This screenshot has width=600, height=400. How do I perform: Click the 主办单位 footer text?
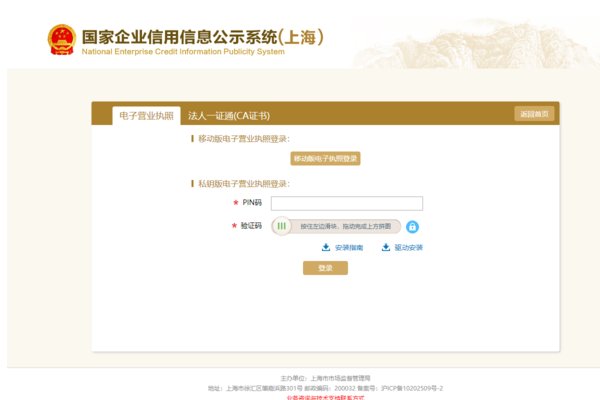325,378
